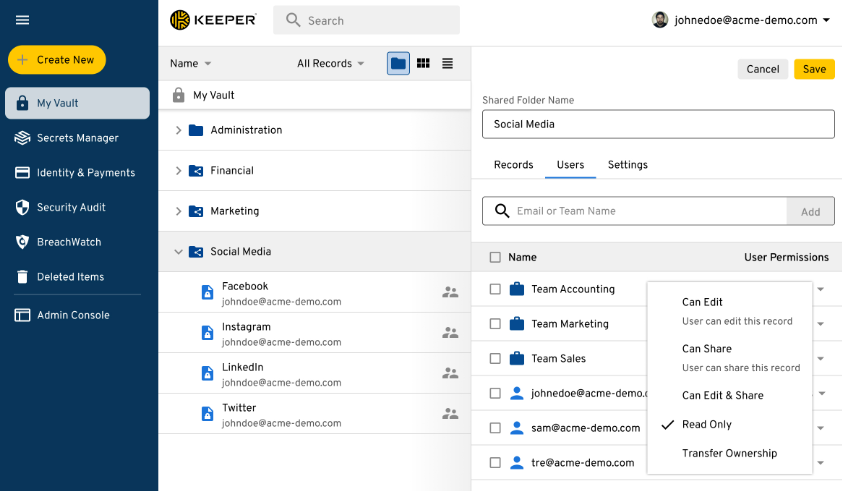
Task: Click the Create New button
Action: [57, 60]
